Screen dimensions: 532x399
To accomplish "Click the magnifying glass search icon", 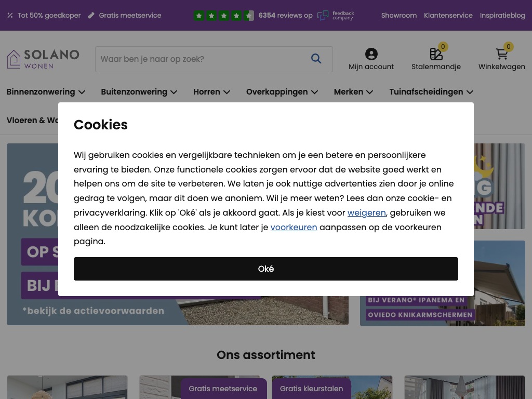I will [x=316, y=59].
